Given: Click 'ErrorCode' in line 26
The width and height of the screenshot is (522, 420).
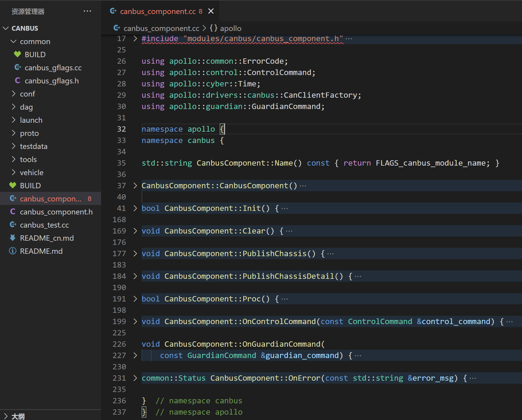Looking at the screenshot, I should click(x=263, y=61).
